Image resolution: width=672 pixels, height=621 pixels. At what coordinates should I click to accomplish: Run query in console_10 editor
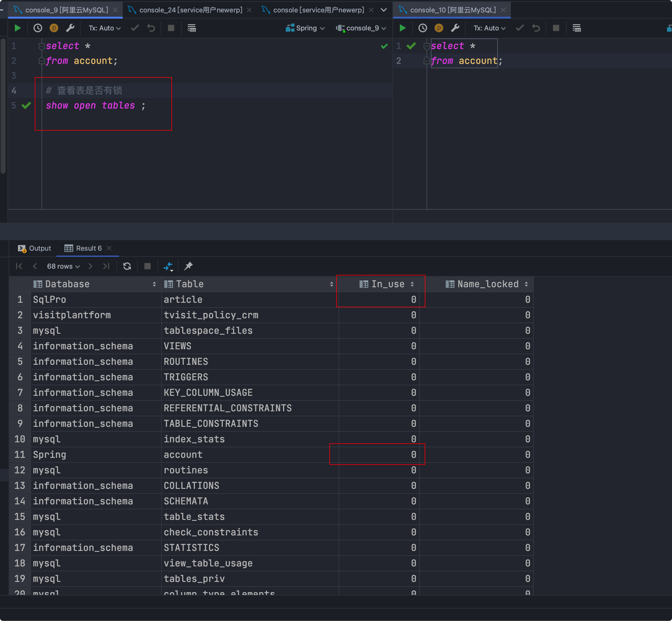coord(402,28)
